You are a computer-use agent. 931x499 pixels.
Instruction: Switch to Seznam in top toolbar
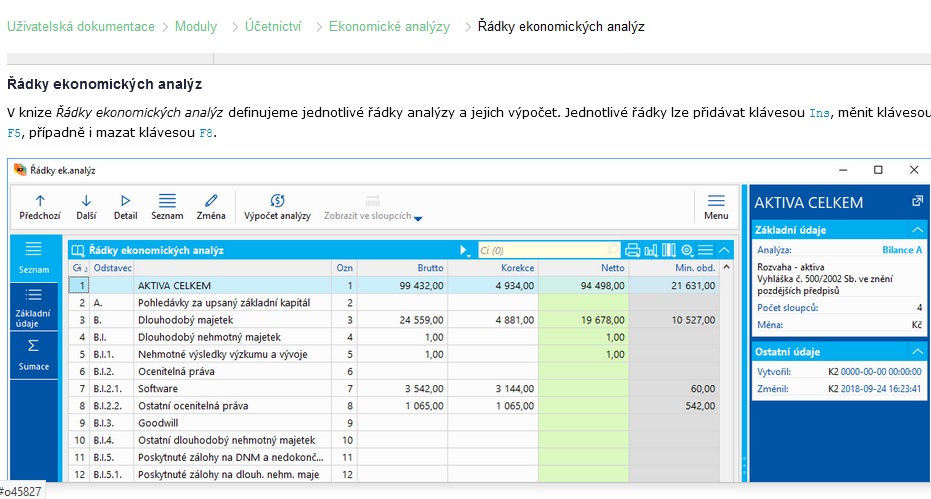click(x=167, y=207)
